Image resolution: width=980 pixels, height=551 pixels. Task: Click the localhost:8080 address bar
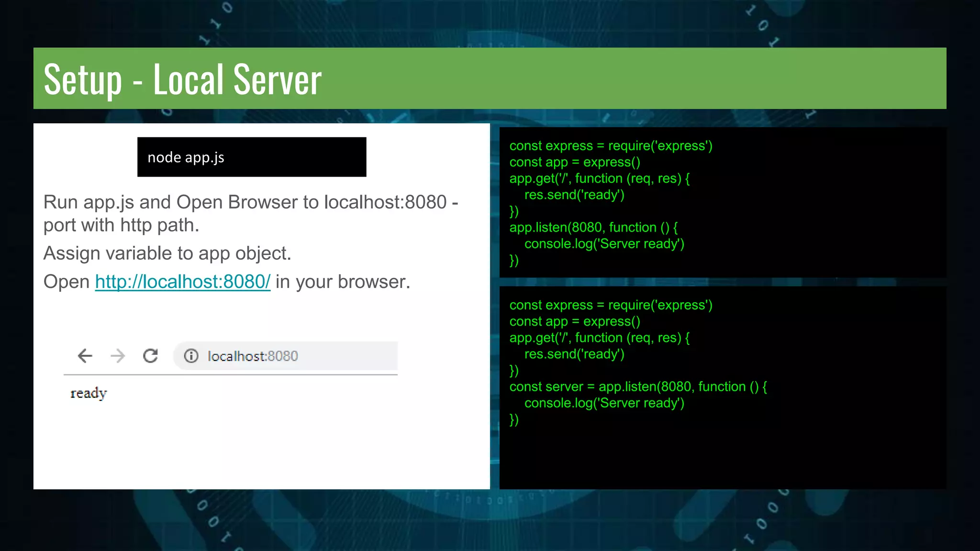click(286, 356)
